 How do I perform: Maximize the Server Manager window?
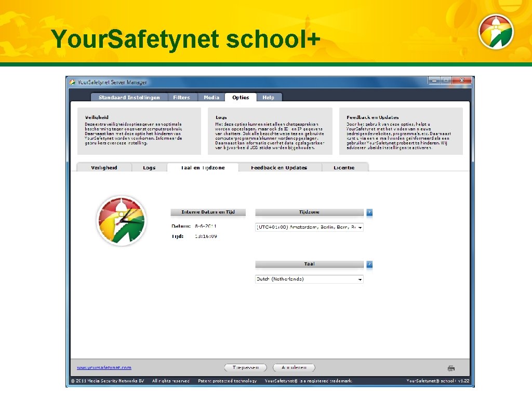[446, 81]
